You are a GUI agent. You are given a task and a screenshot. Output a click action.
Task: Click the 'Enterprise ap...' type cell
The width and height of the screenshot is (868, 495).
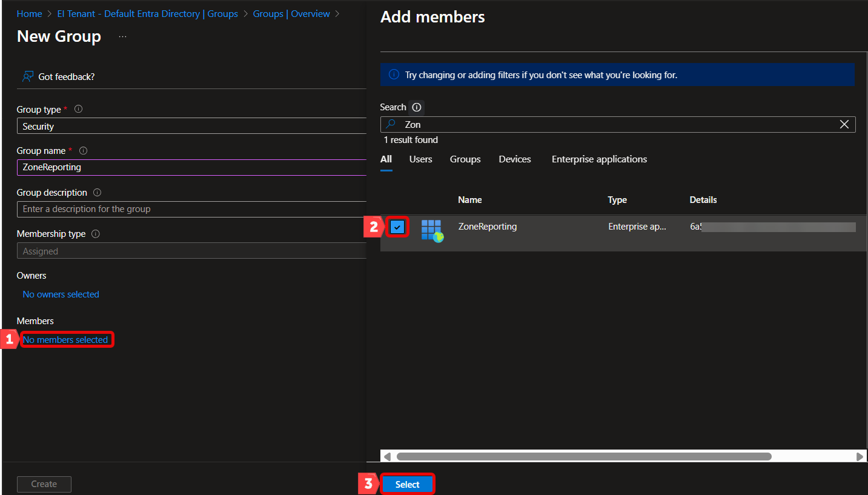point(637,227)
